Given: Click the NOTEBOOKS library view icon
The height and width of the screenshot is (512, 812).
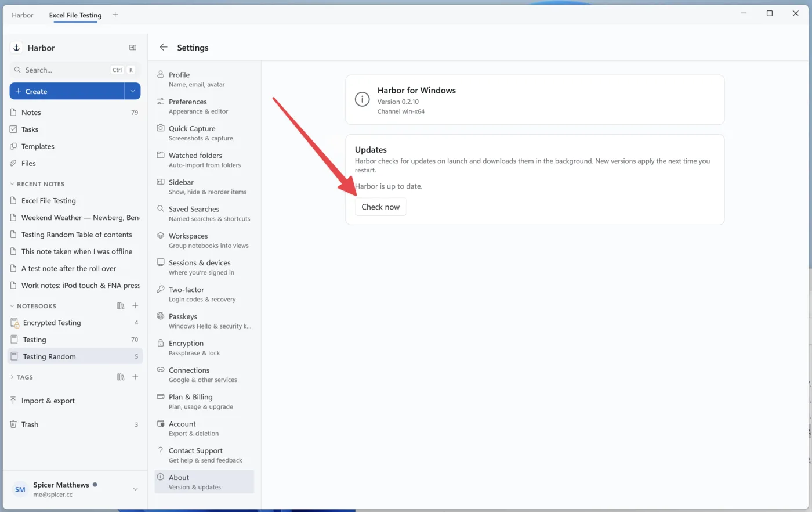Looking at the screenshot, I should [x=121, y=306].
